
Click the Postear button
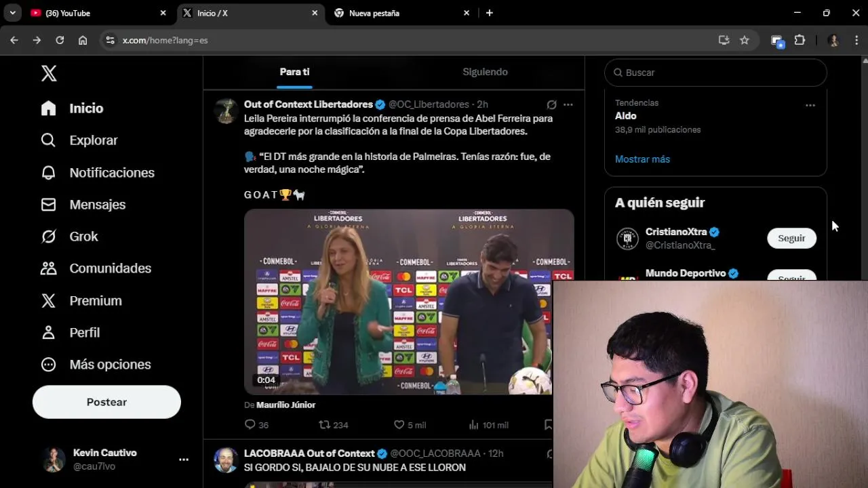106,402
